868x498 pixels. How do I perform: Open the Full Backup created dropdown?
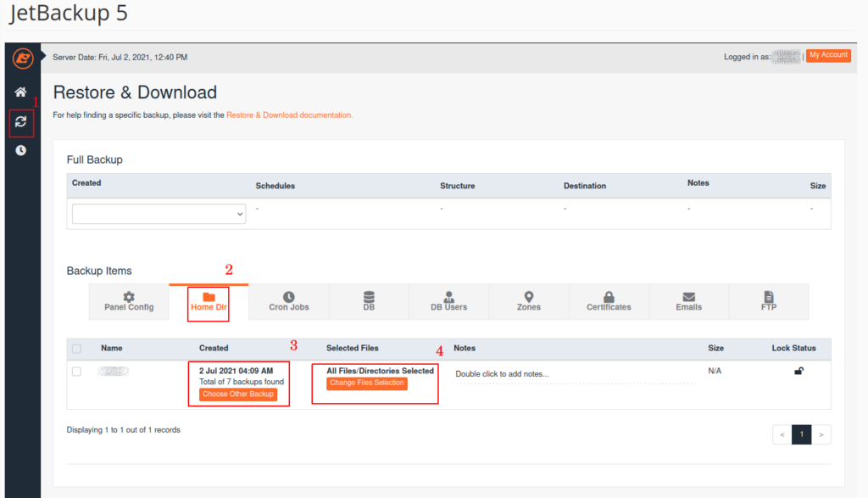(x=159, y=214)
